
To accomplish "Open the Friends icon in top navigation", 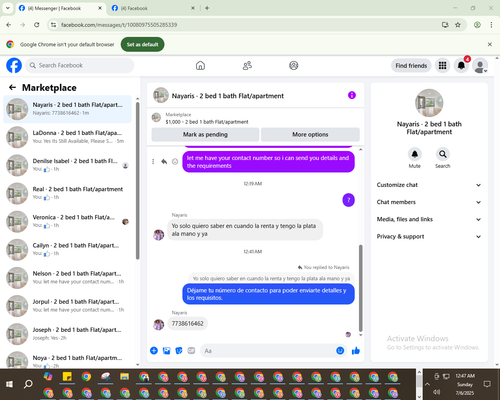I will (247, 65).
